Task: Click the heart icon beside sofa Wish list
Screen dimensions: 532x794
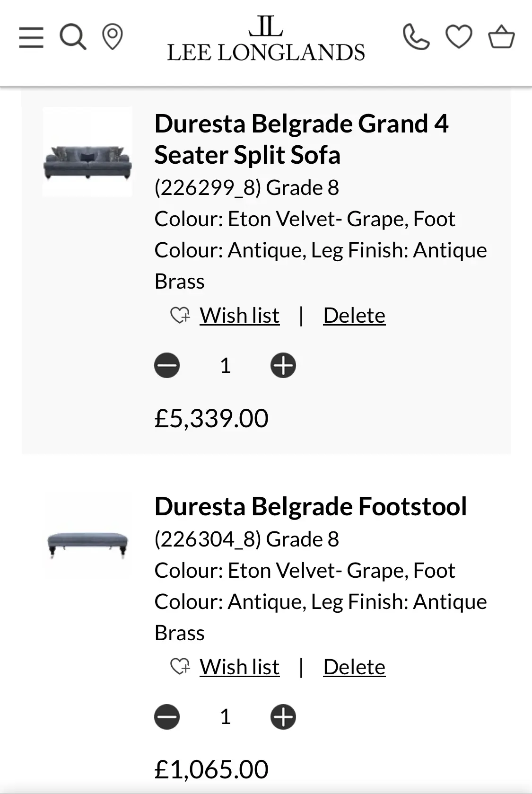Action: 180,315
